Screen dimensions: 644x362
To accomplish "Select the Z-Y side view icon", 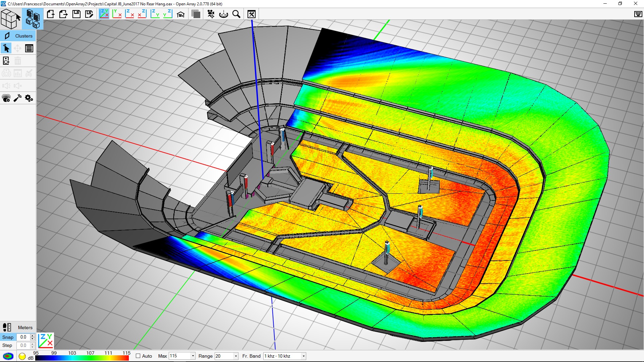I will [155, 14].
